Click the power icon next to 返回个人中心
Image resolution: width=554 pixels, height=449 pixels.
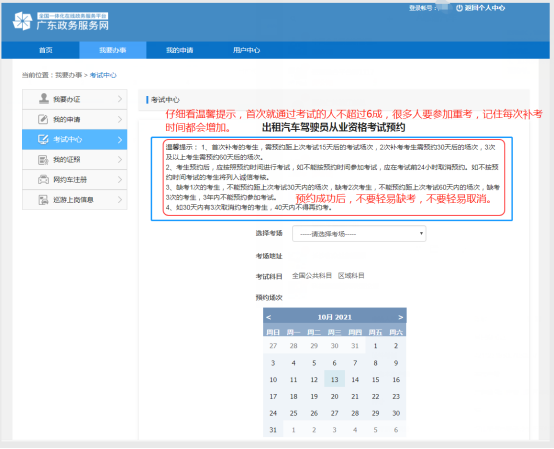[x=459, y=8]
